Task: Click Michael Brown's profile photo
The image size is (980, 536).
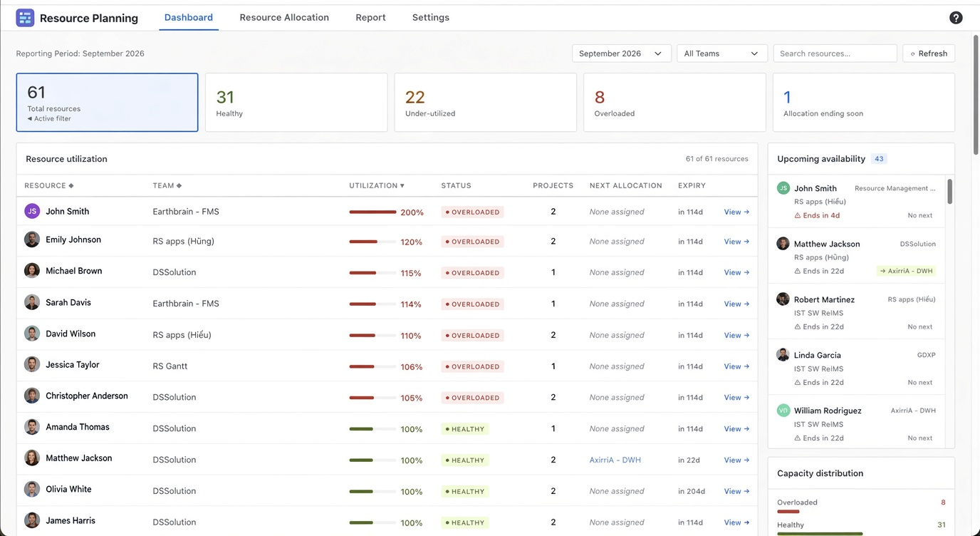Action: (x=32, y=271)
